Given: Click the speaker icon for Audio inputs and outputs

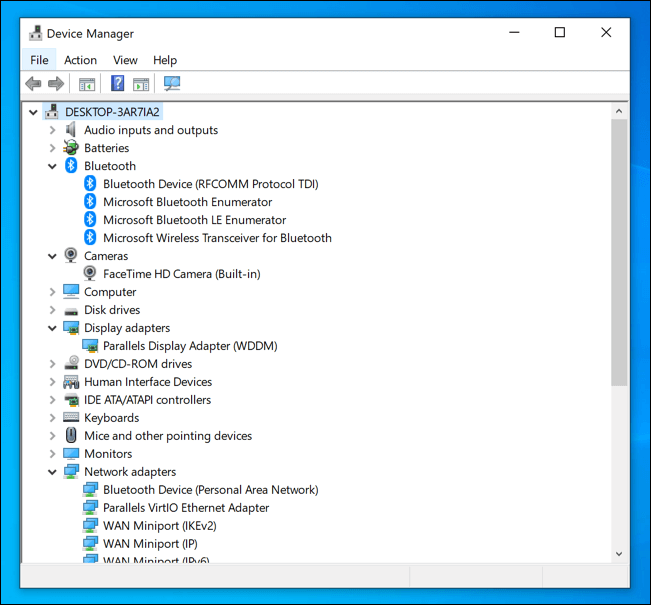Looking at the screenshot, I should point(71,130).
